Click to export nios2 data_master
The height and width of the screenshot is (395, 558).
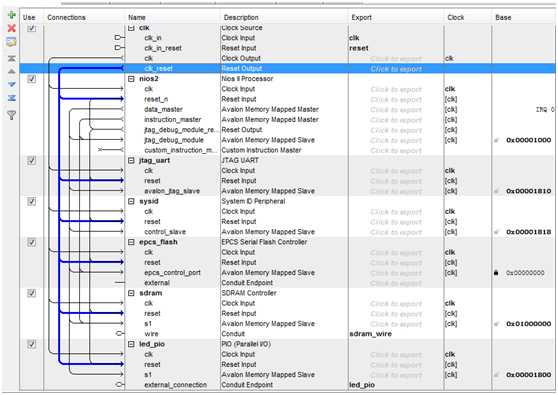click(x=396, y=110)
